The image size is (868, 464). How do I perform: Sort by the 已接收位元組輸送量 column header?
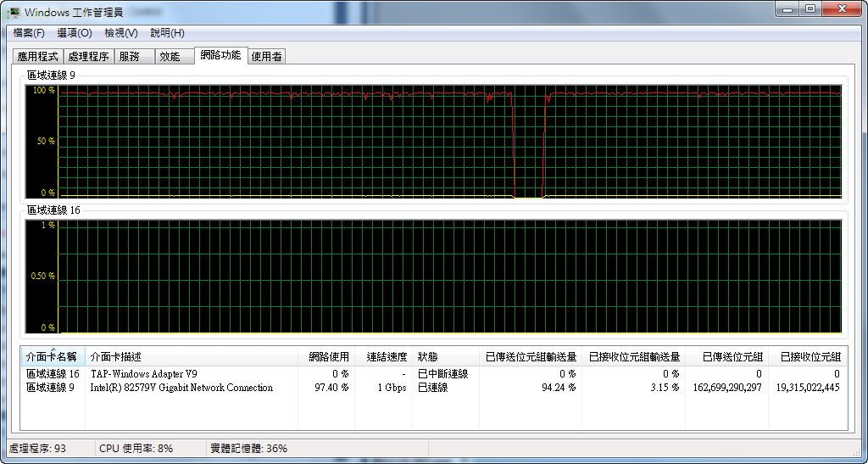click(633, 357)
